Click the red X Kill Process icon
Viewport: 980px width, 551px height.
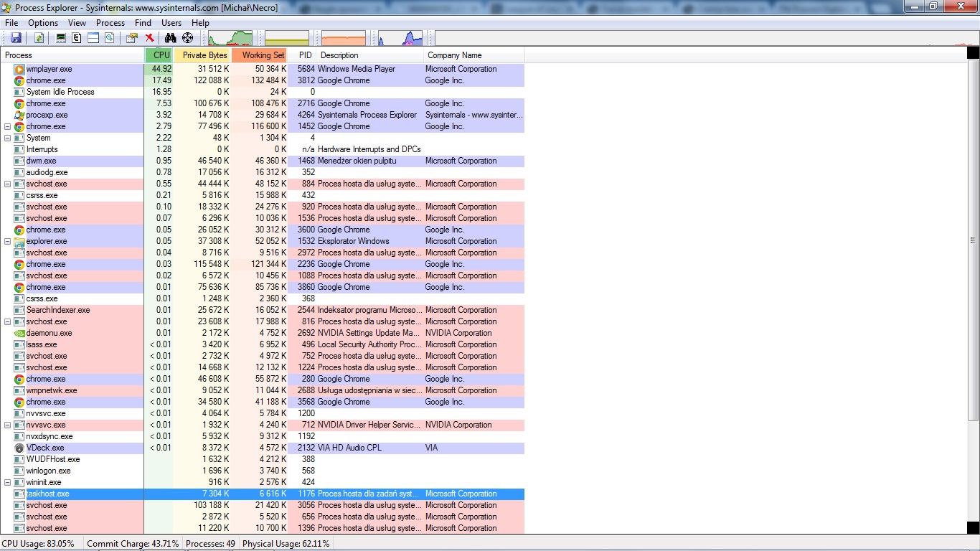(x=149, y=38)
